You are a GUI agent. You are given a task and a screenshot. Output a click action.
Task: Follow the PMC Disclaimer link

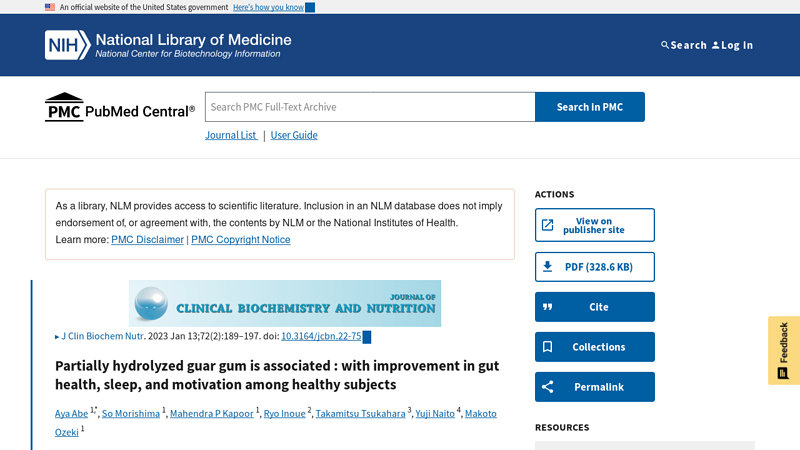pyautogui.click(x=147, y=240)
